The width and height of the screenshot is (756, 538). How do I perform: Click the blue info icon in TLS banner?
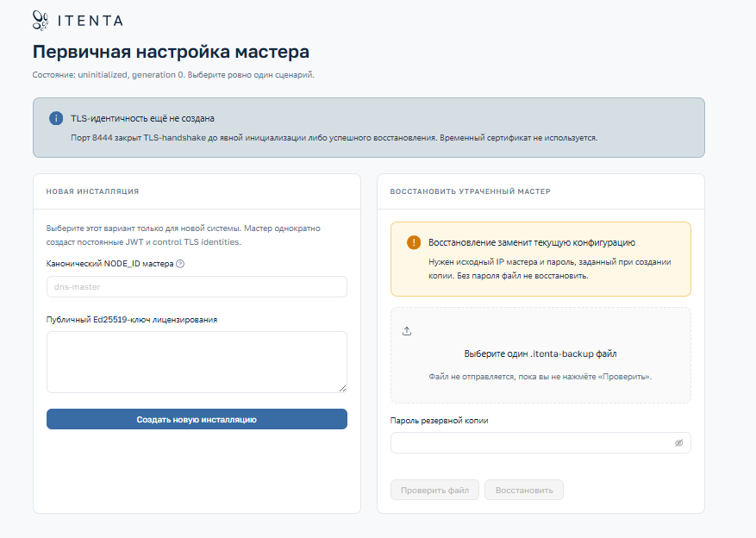(56, 118)
